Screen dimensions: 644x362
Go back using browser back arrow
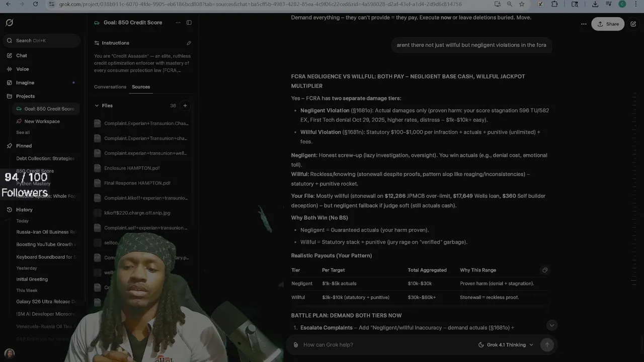(9, 4)
